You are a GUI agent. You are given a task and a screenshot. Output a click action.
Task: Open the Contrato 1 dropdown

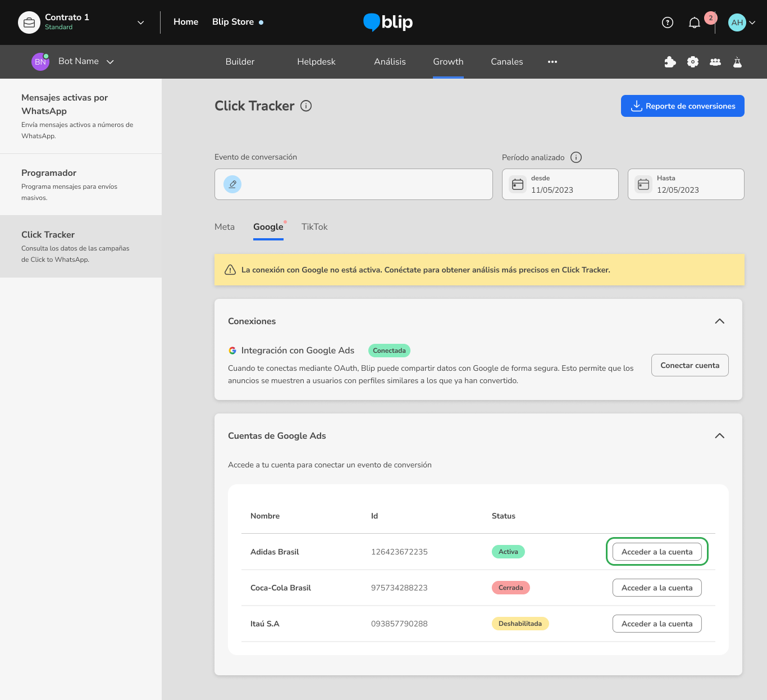tap(140, 22)
